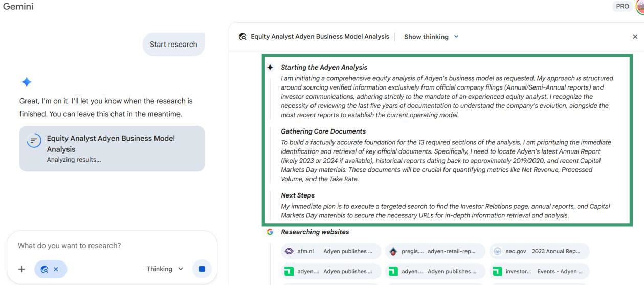This screenshot has height=285, width=644.
Task: Click the 'Analyzing results...' status text
Action: point(74,160)
